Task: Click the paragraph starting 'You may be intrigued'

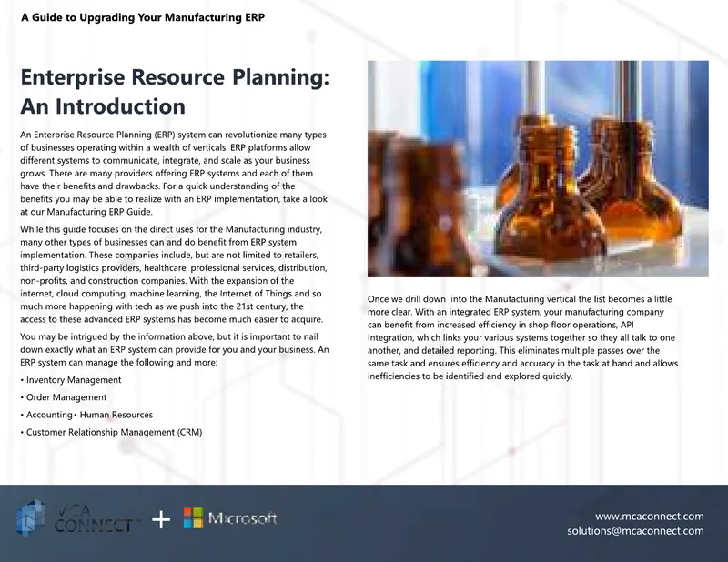Action: [174, 349]
